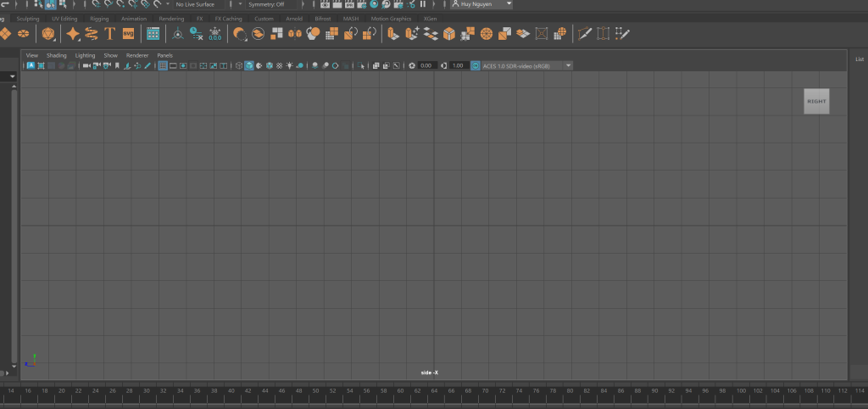This screenshot has width=868, height=409.
Task: Click the Sweep Mesh coil icon
Action: pos(92,34)
